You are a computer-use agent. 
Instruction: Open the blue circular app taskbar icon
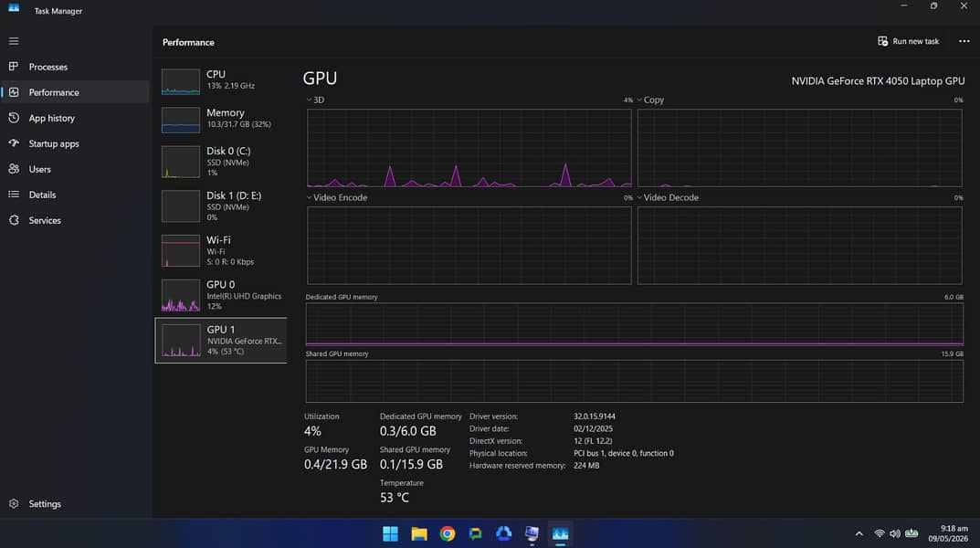[x=504, y=533]
